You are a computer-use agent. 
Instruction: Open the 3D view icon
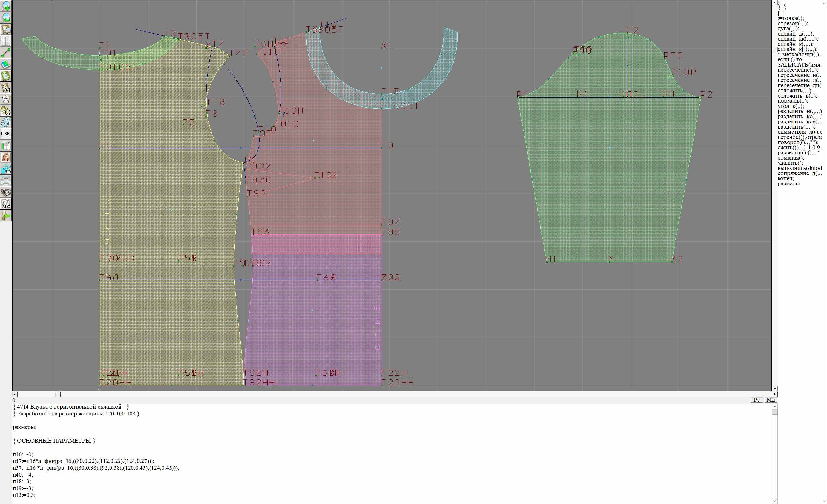point(6,169)
